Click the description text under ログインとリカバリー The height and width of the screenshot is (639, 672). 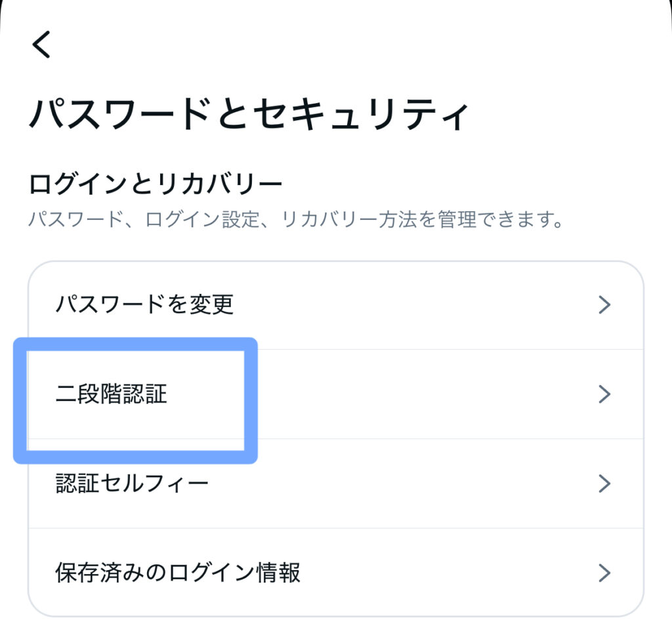coord(296,220)
